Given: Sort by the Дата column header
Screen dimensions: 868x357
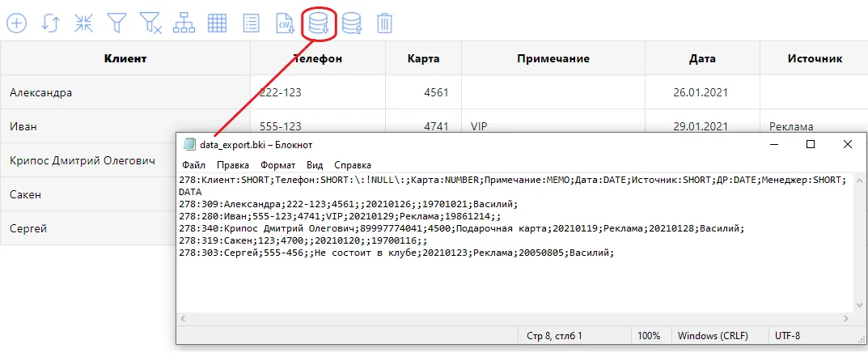Looking at the screenshot, I should pos(702,58).
